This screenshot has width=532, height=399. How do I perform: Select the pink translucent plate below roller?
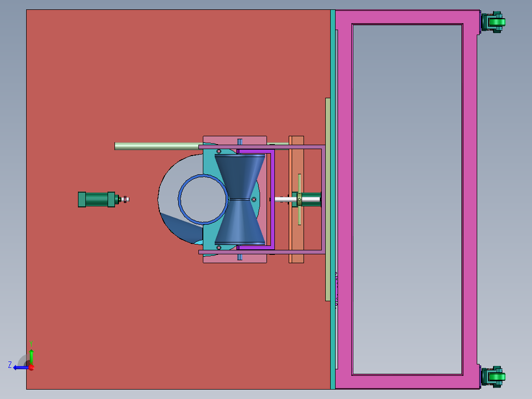[x=235, y=258]
